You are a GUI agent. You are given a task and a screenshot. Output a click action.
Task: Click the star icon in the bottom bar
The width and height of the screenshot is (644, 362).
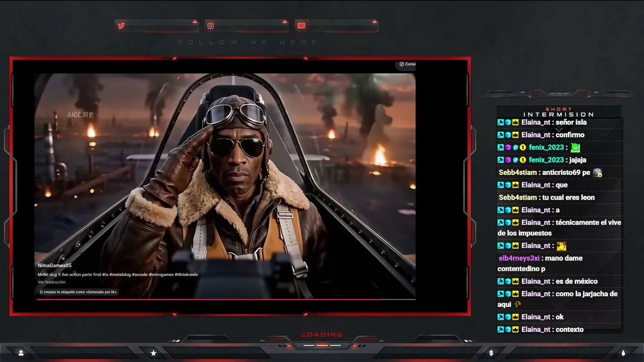153,353
